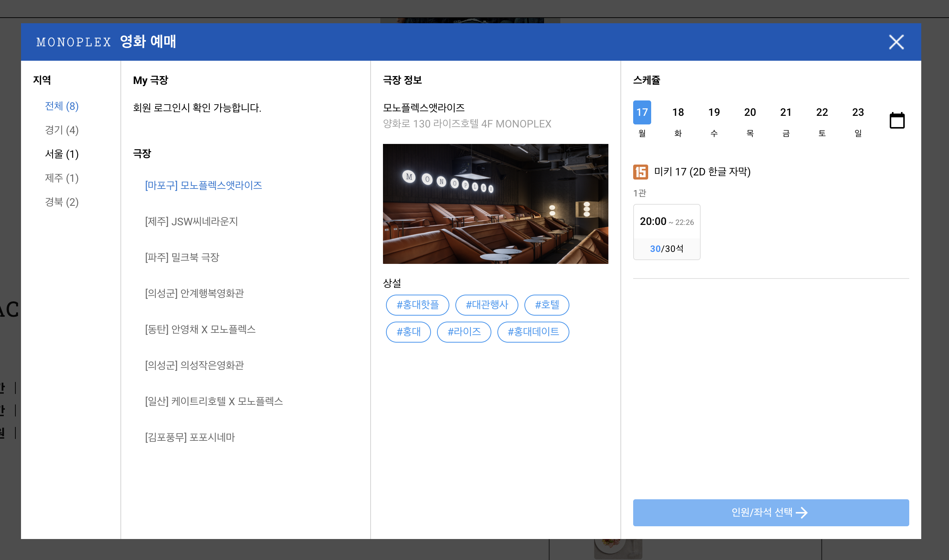
Task: Pick the 20:00 showtime slot
Action: click(666, 232)
